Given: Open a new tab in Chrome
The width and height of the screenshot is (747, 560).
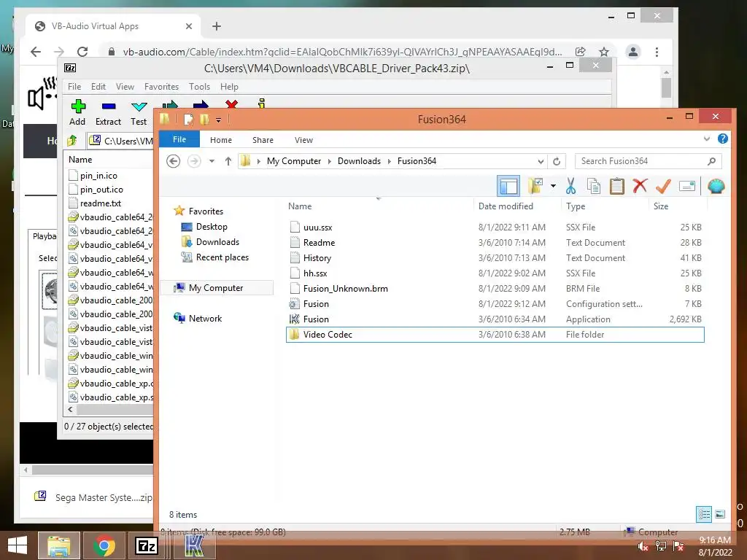Looking at the screenshot, I should click(x=217, y=26).
